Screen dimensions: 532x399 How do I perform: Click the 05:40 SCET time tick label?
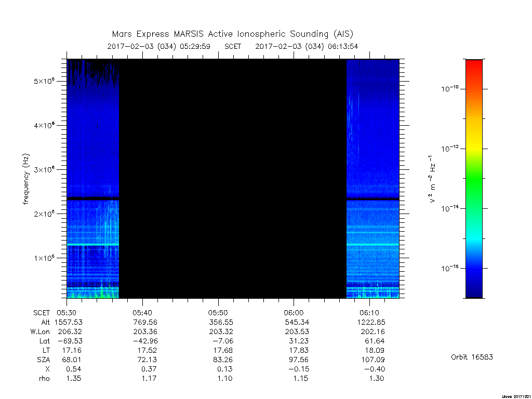point(142,313)
